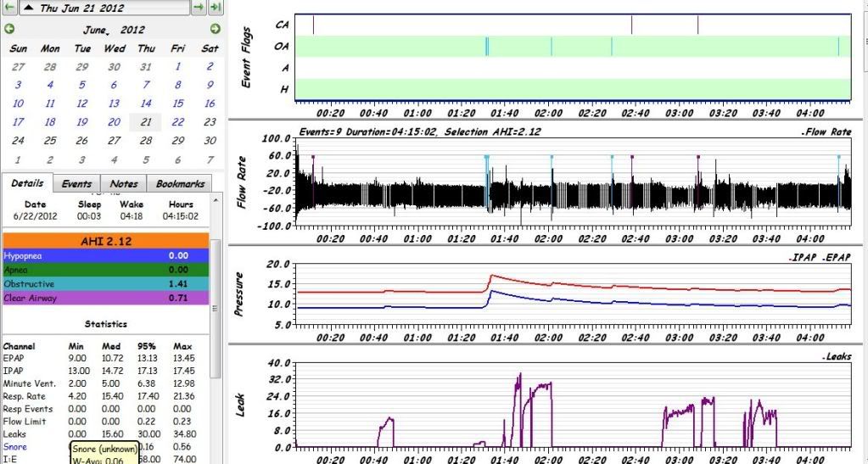Click the blue EPAP pressure line
The height and width of the screenshot is (464, 868).
click(x=573, y=302)
